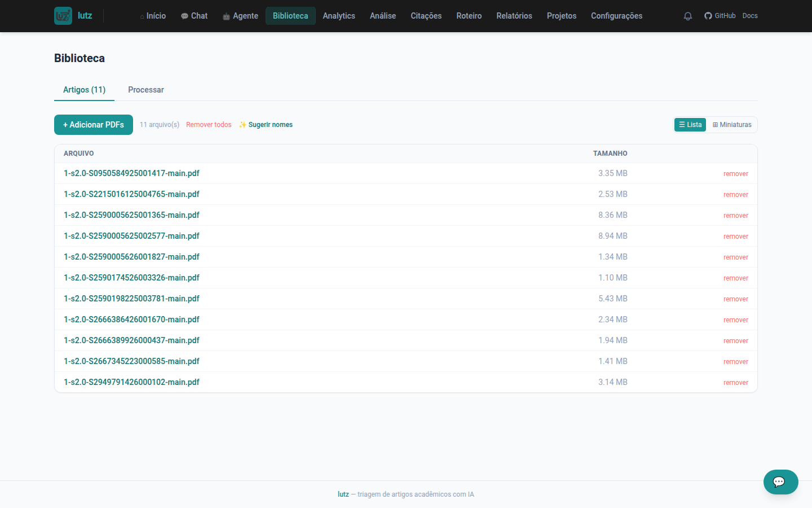Click the lutz logo icon
This screenshot has width=812, height=508.
point(63,16)
